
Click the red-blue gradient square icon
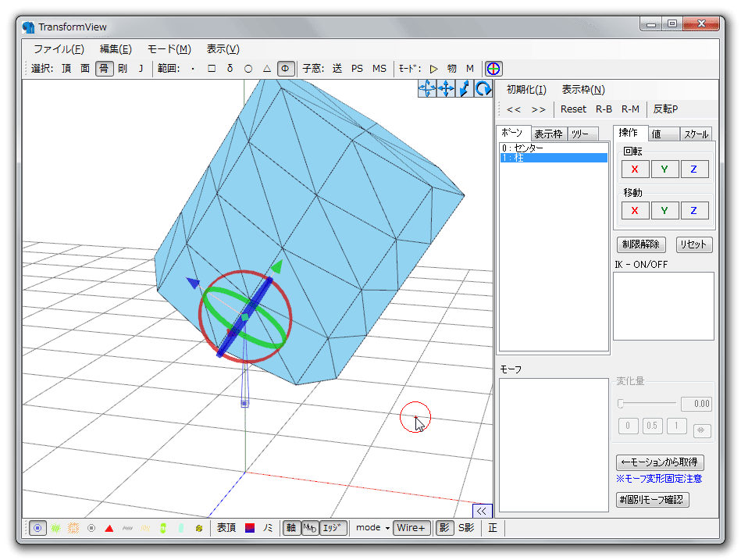coord(250,528)
